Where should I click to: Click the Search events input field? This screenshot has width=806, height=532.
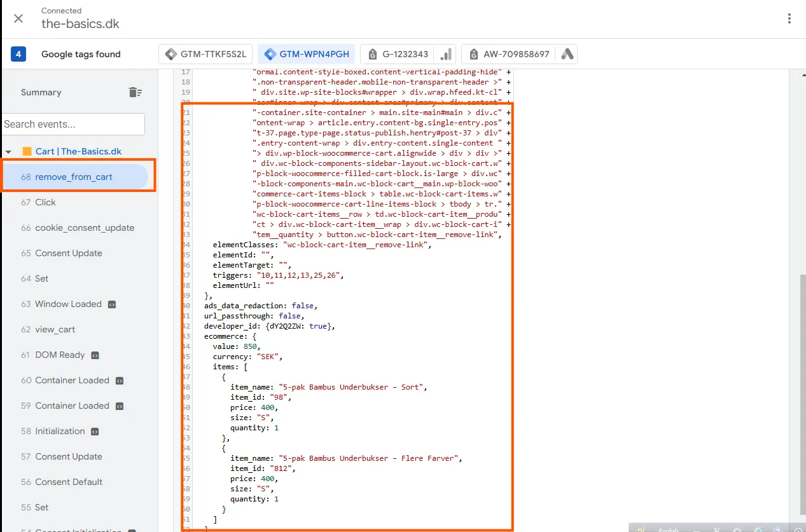(73, 124)
